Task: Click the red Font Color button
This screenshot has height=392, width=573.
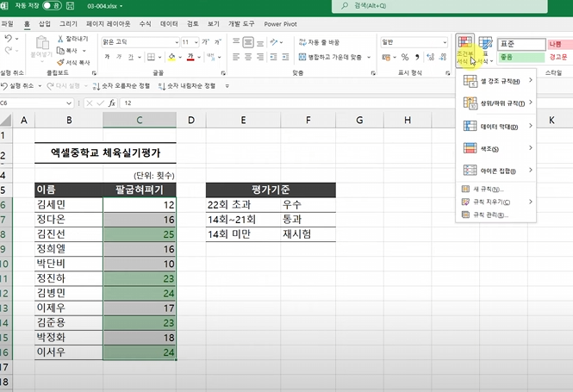Action: tap(190, 57)
